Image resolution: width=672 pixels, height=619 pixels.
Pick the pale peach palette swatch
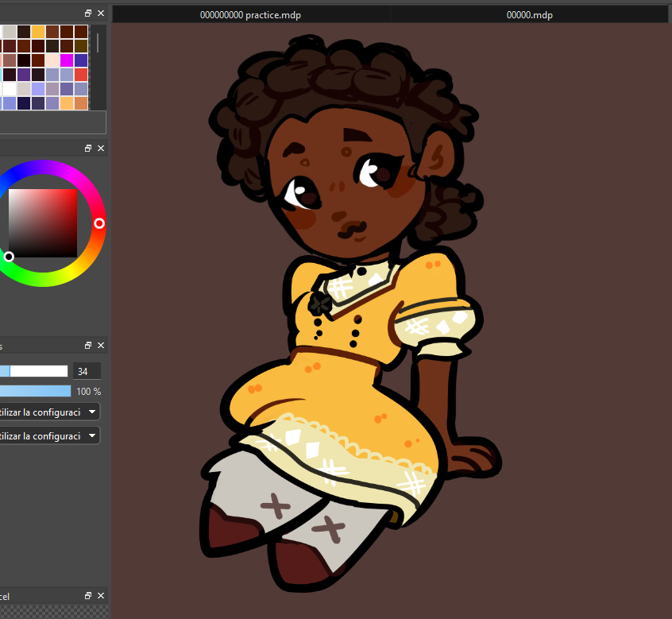coord(52,60)
